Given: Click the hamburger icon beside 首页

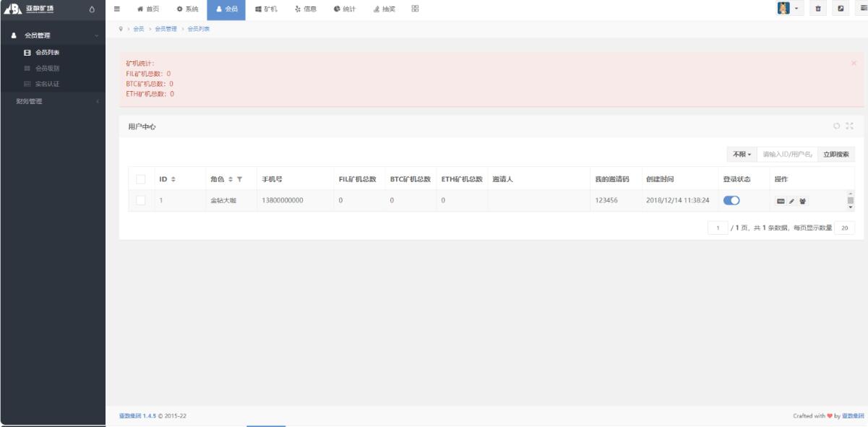Looking at the screenshot, I should pyautogui.click(x=117, y=9).
